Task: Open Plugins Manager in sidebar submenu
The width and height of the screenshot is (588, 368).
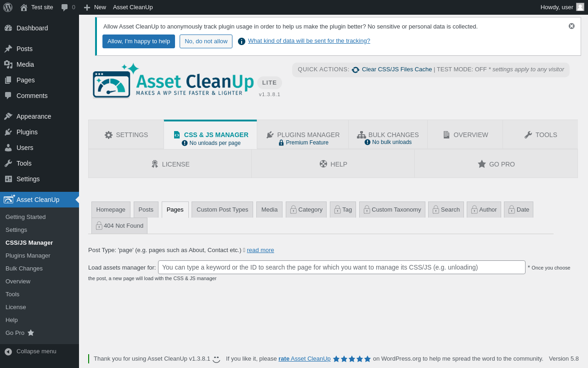Action: [x=28, y=256]
